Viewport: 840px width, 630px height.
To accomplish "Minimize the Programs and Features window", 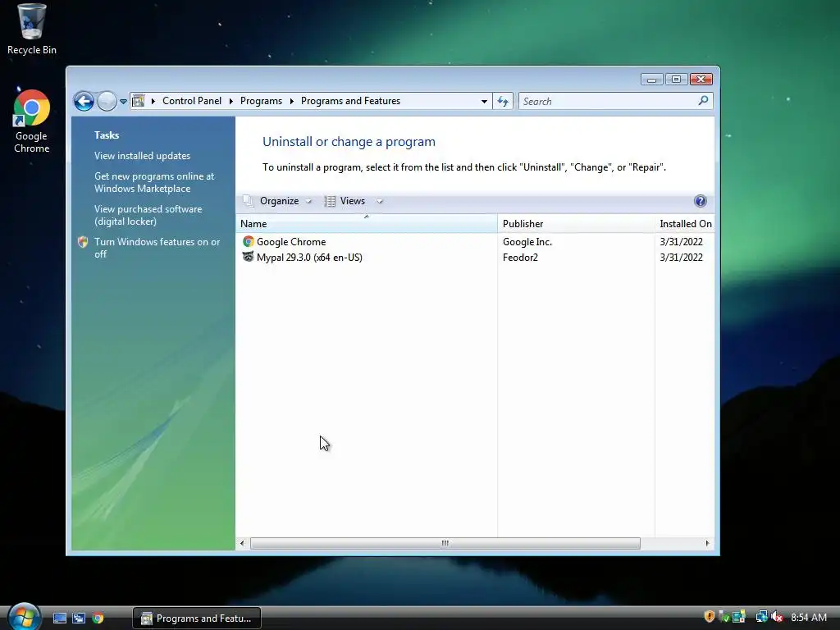I will pyautogui.click(x=651, y=80).
